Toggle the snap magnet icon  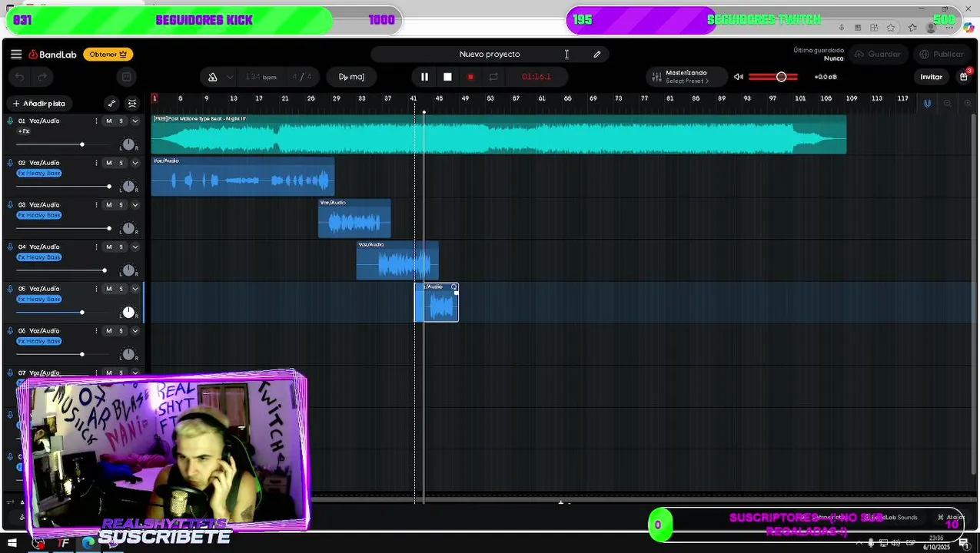coord(927,103)
